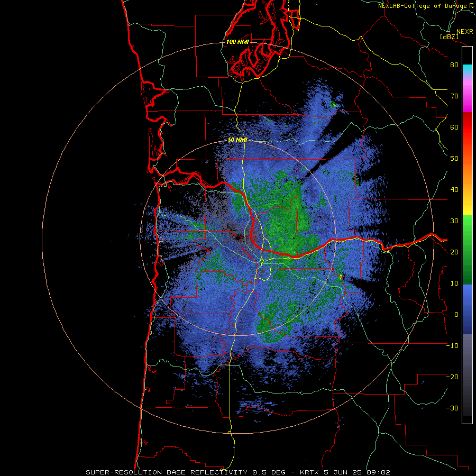Viewport: 476px width, 476px height.
Task: Click the cyan band of the color bar
Action: (x=467, y=69)
